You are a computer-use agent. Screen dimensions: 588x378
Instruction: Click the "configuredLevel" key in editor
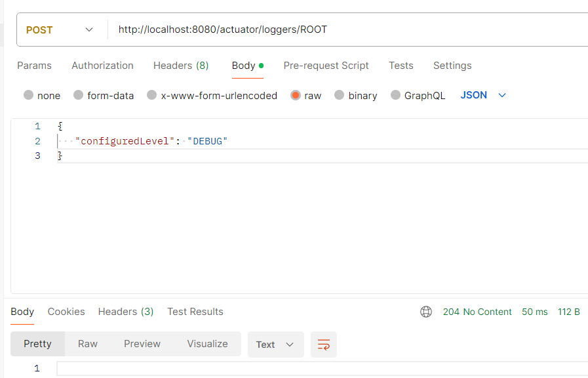(125, 141)
